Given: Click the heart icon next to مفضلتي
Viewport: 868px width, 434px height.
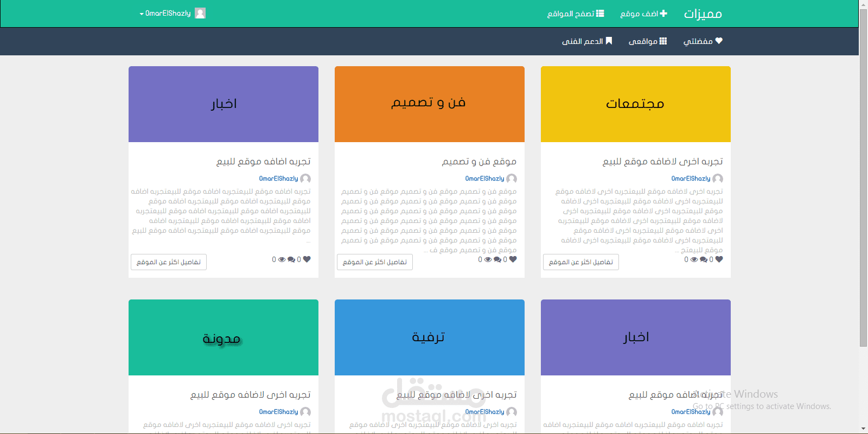Looking at the screenshot, I should (x=719, y=41).
